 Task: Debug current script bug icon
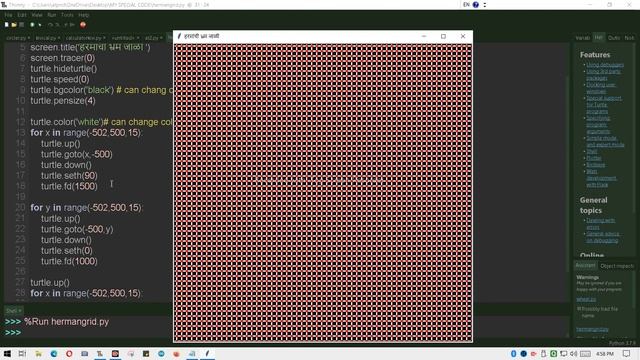[x=40, y=25]
